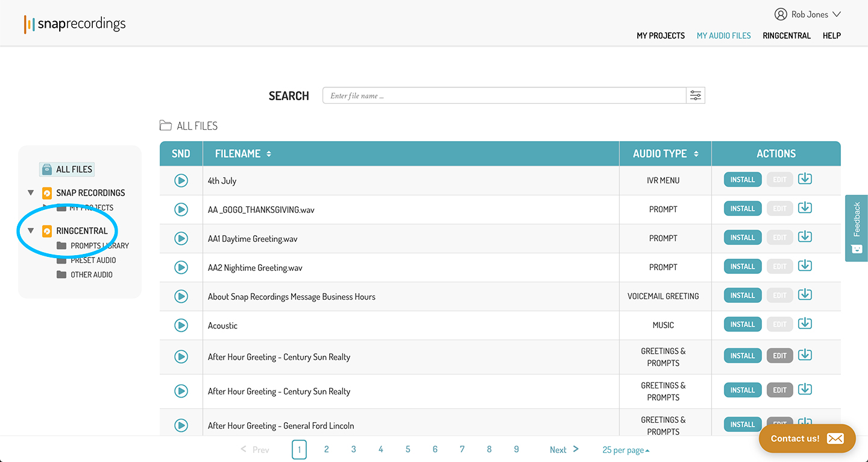
Task: Collapse the Snap Recordings tree node
Action: [x=31, y=193]
